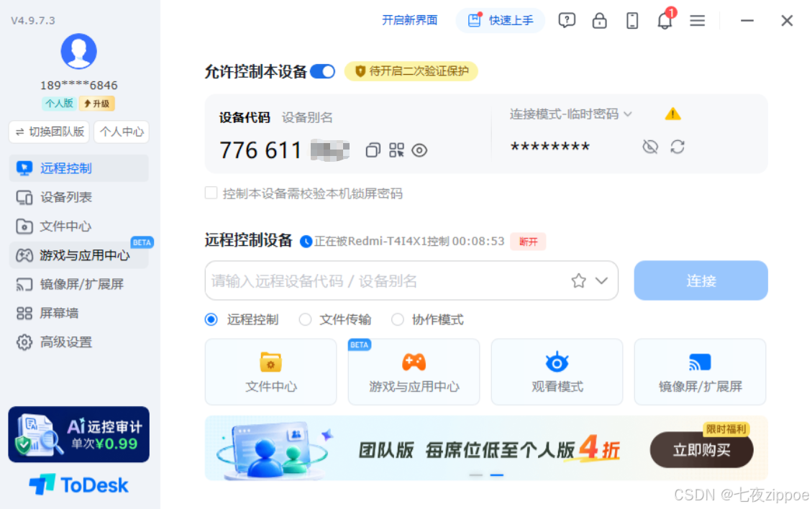Select the 设备代码 tab
The width and height of the screenshot is (812, 509).
(x=245, y=117)
